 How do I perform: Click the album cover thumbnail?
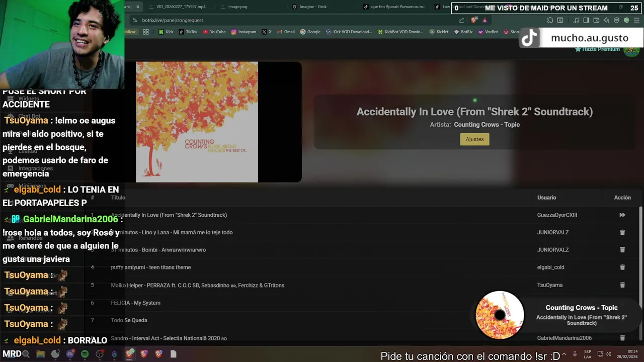[x=197, y=122]
